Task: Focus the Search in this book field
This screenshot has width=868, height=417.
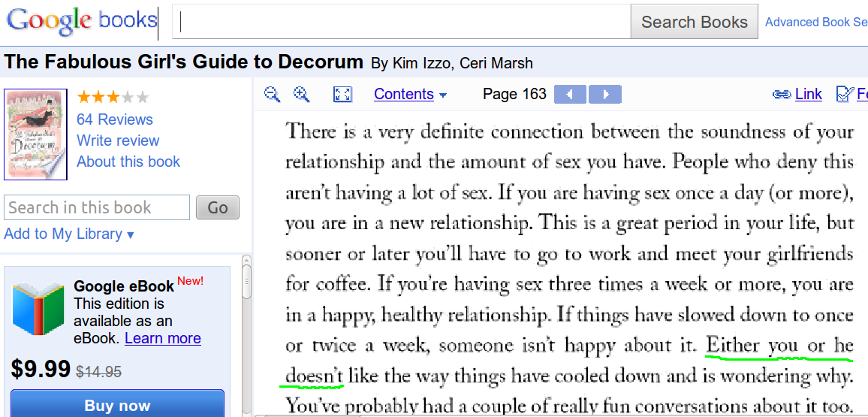Action: point(97,207)
